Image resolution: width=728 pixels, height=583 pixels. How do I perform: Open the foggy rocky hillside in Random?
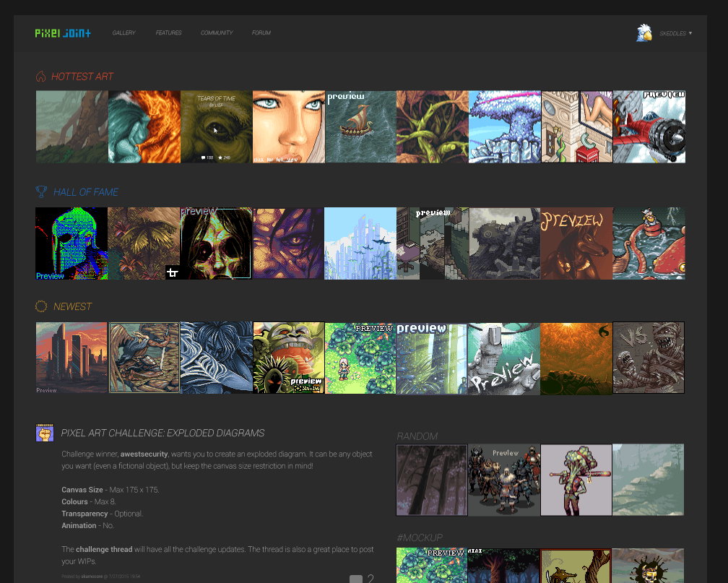(x=648, y=480)
